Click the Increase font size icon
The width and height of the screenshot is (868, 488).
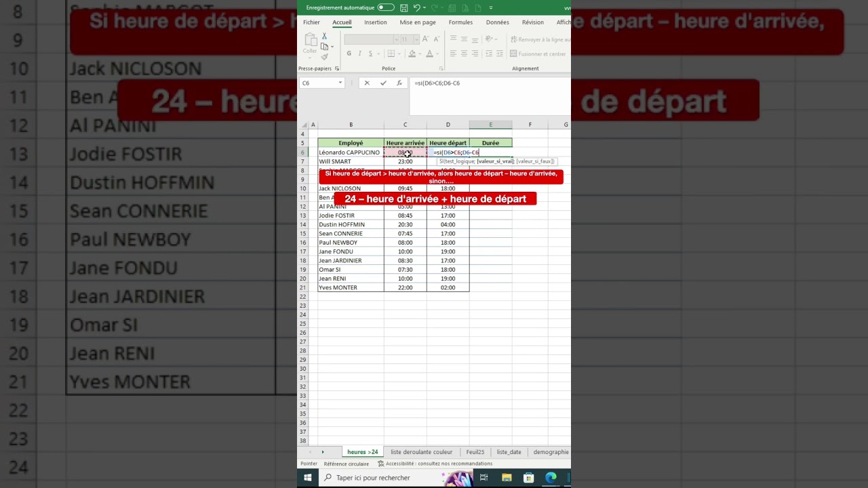[426, 39]
